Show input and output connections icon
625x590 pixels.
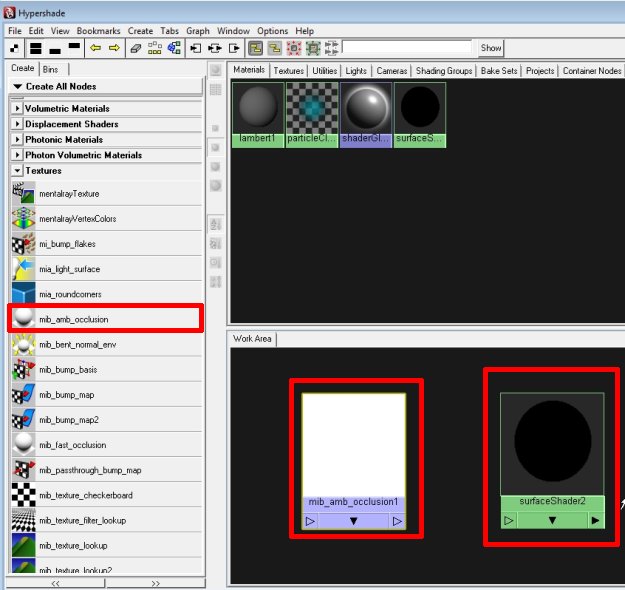click(x=215, y=48)
